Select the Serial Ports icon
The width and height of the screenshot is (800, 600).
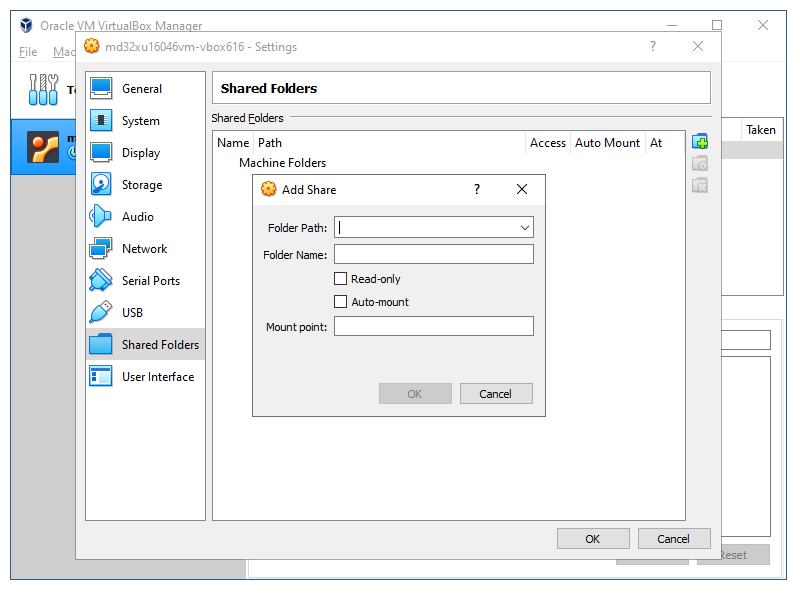tap(101, 280)
